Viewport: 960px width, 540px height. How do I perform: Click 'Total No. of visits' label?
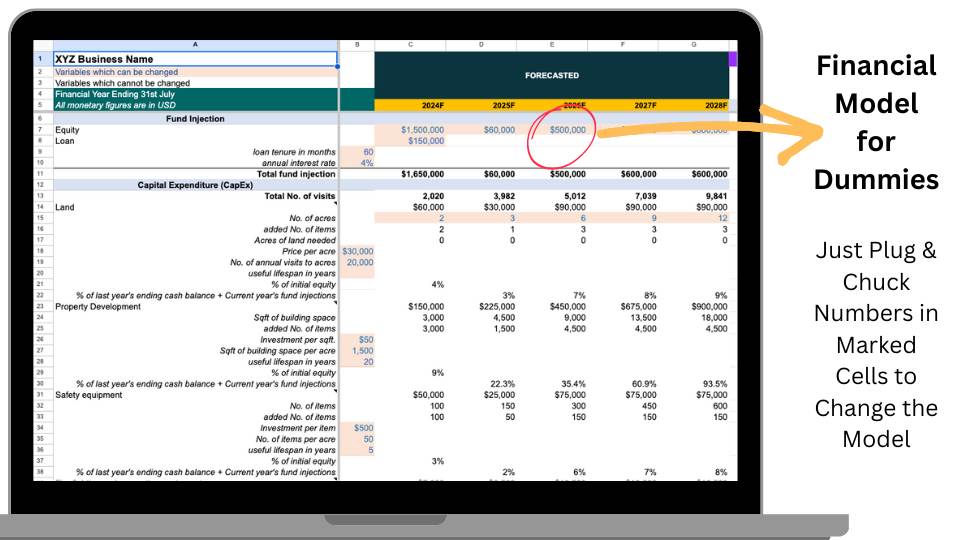click(299, 196)
